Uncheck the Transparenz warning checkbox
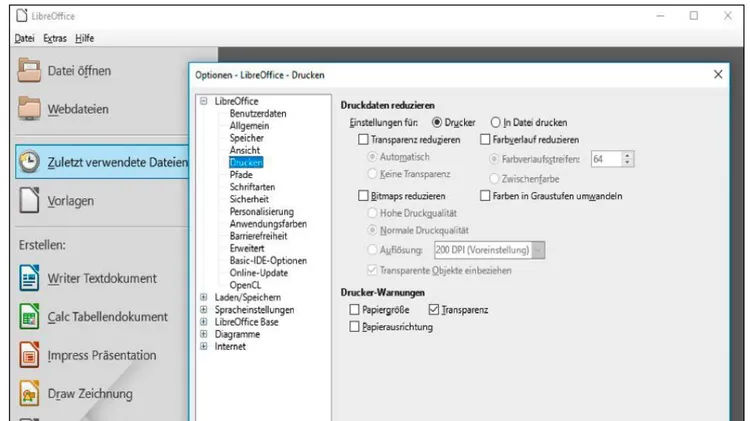 coord(434,310)
